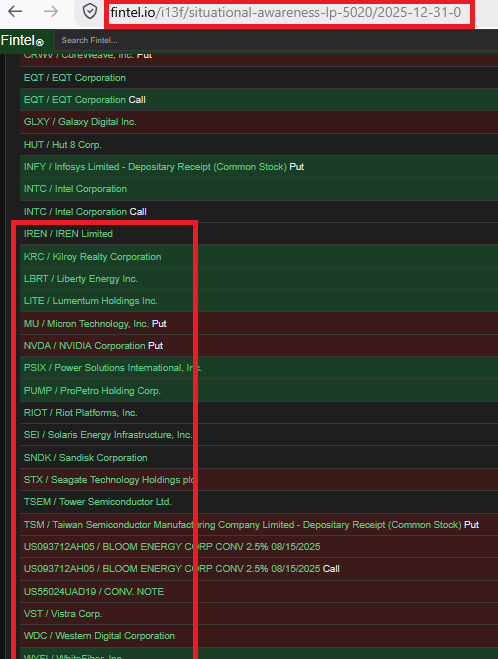Screen dimensions: 498x659
Task: Open LBRT / Liberty Energy Inc. link
Action: point(81,279)
